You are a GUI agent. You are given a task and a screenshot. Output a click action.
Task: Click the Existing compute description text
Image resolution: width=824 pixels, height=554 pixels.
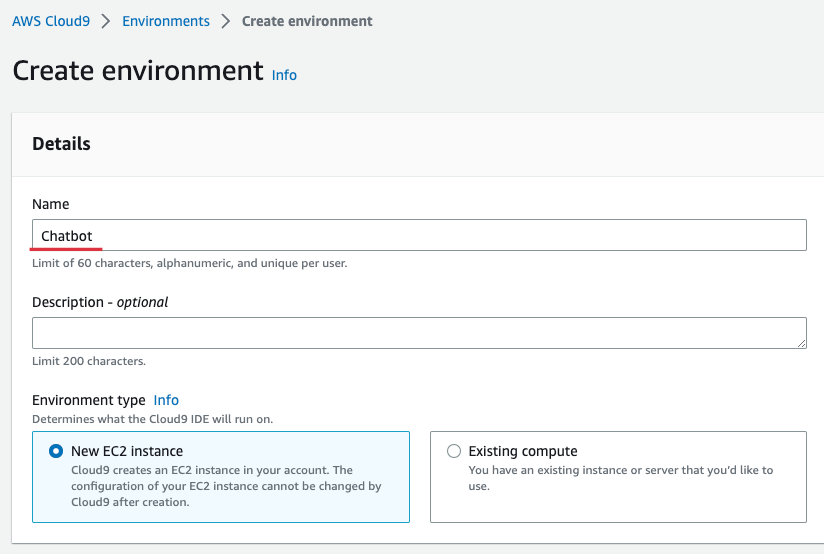pyautogui.click(x=620, y=478)
